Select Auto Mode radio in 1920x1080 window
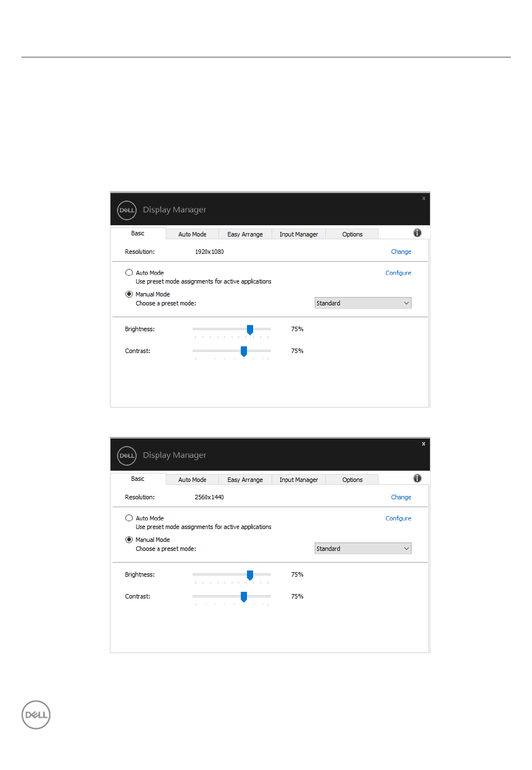The width and height of the screenshot is (532, 770). (129, 272)
